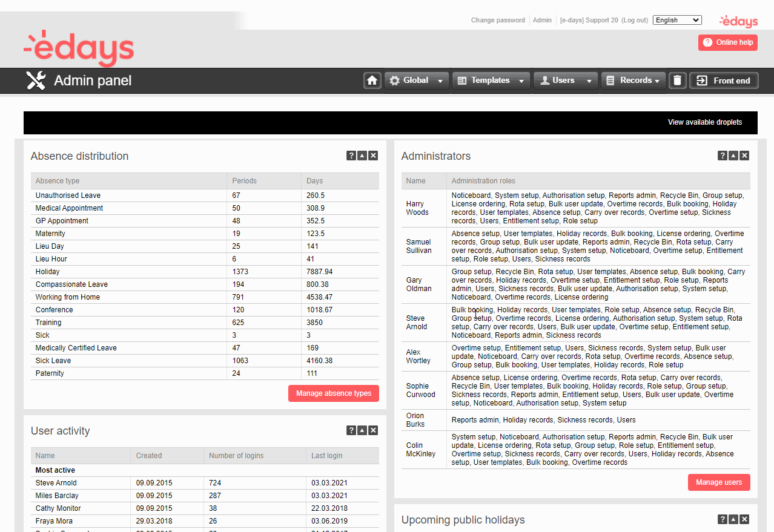Image resolution: width=774 pixels, height=532 pixels.
Task: Click the Log out link
Action: point(635,20)
